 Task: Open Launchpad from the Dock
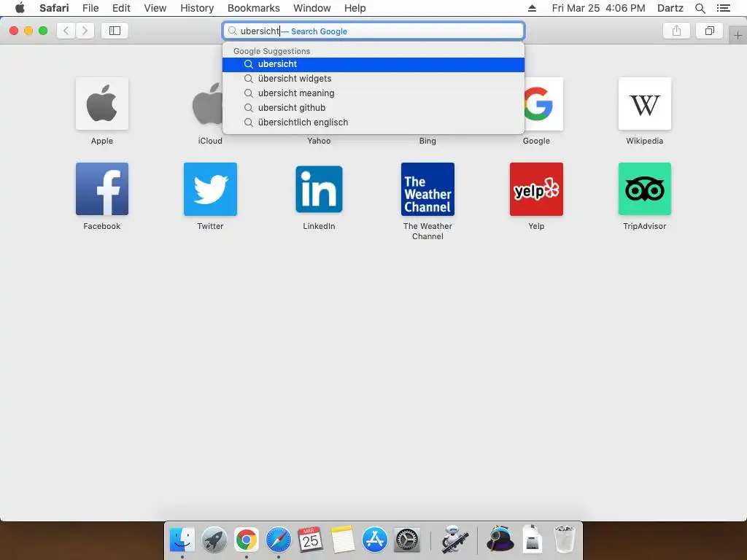[x=214, y=540]
